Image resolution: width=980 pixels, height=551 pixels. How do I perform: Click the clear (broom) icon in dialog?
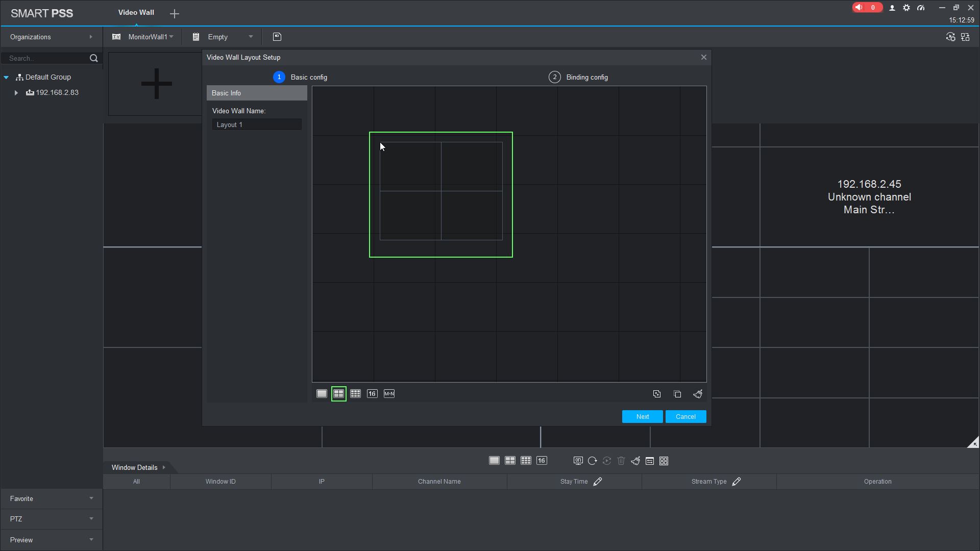pyautogui.click(x=698, y=394)
